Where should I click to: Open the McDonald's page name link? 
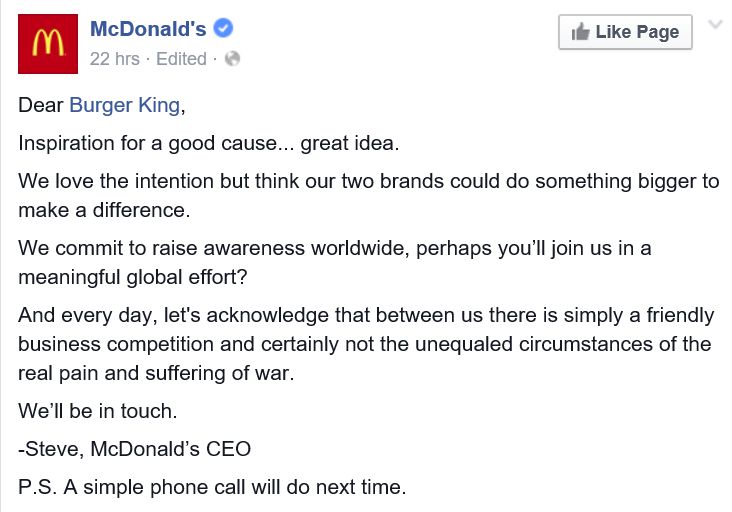(148, 29)
